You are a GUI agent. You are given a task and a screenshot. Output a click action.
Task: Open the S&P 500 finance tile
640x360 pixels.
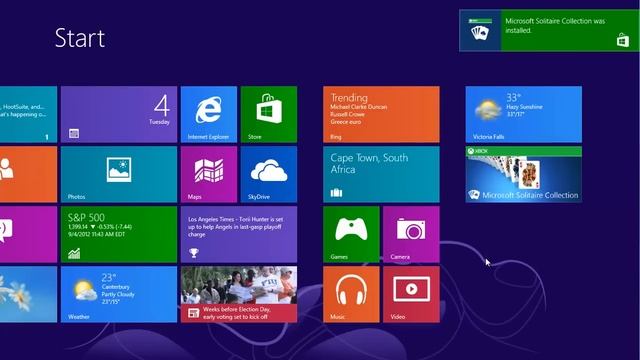pos(119,234)
